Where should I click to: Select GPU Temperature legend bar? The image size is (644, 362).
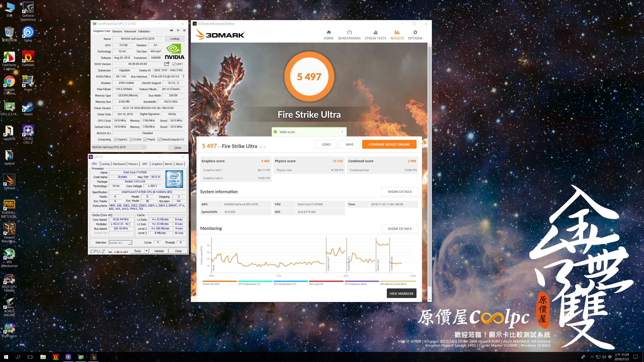tap(290, 281)
